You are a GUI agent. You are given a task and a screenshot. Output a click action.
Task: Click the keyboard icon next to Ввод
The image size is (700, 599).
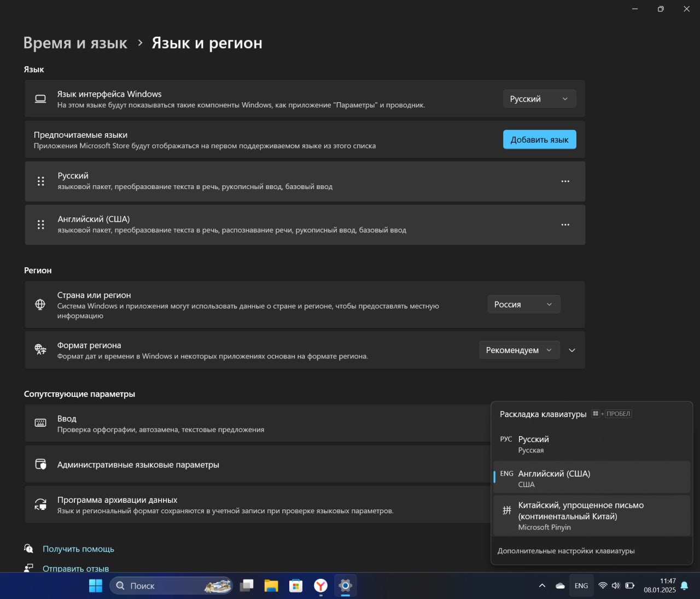click(40, 423)
